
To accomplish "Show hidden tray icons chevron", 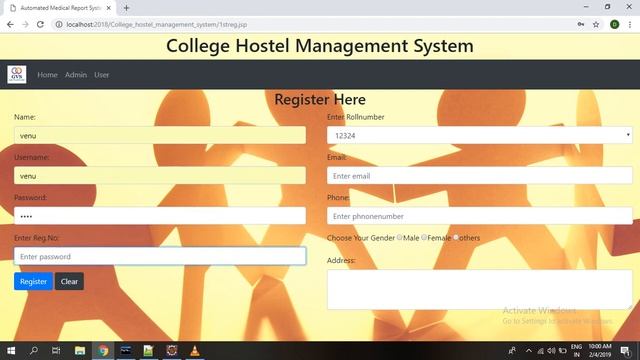I will pyautogui.click(x=529, y=351).
